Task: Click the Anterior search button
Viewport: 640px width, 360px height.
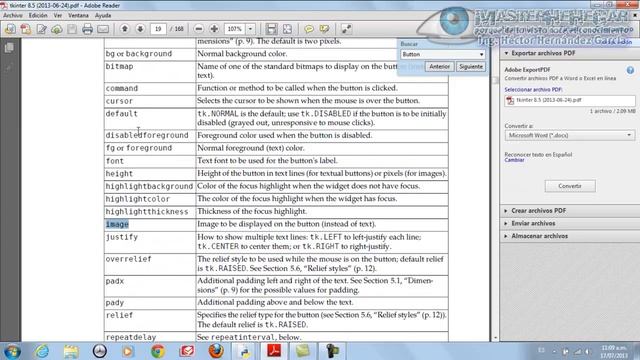Action: pyautogui.click(x=440, y=67)
